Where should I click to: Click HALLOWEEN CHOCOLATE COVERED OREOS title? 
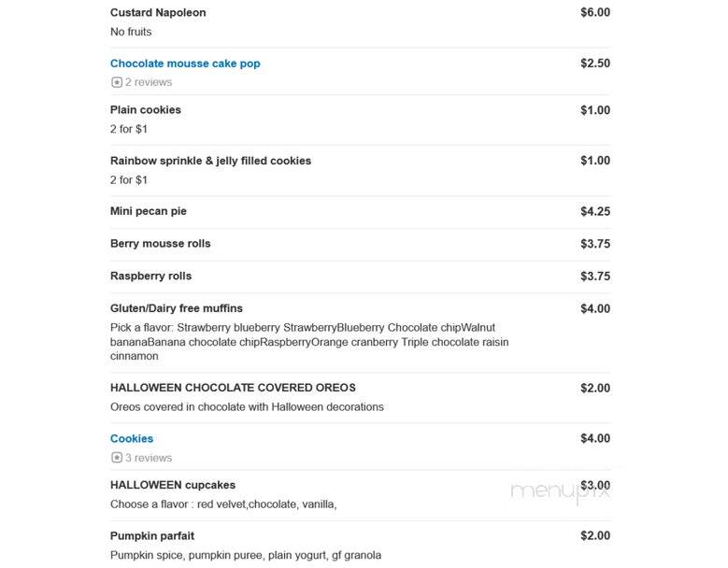click(x=233, y=388)
